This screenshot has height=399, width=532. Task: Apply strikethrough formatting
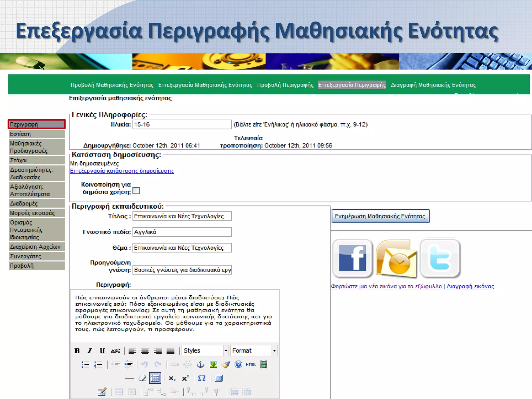(x=115, y=351)
